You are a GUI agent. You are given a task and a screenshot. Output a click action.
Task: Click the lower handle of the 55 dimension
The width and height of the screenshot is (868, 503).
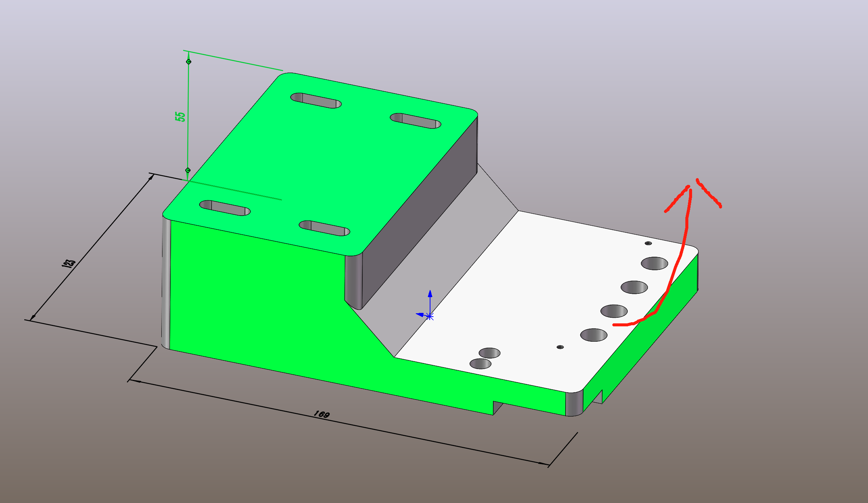pyautogui.click(x=188, y=170)
